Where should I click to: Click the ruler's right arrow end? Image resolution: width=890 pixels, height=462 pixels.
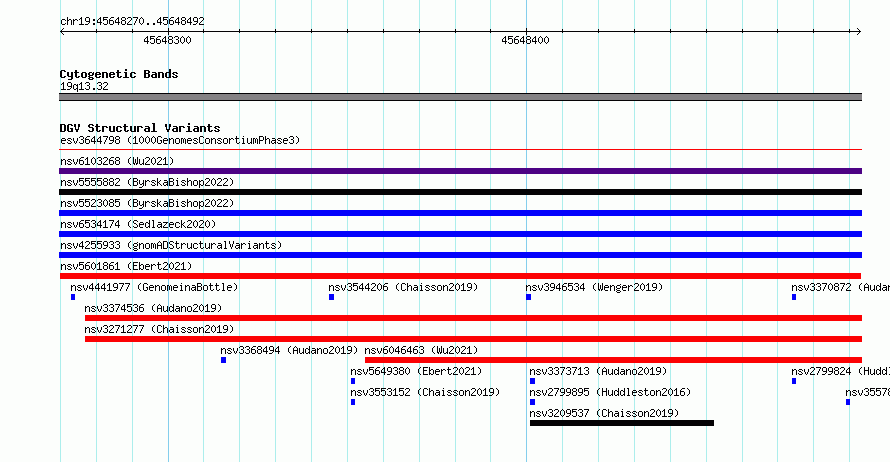[x=859, y=32]
